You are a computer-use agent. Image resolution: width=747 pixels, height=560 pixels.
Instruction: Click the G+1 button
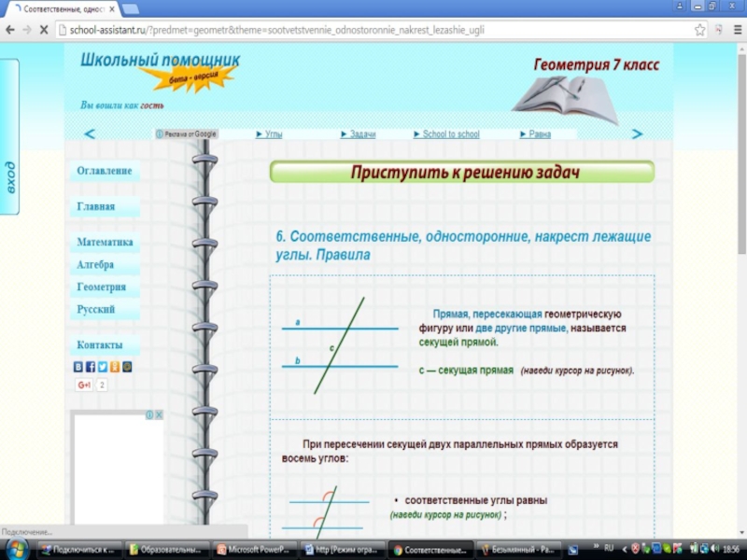click(x=84, y=385)
